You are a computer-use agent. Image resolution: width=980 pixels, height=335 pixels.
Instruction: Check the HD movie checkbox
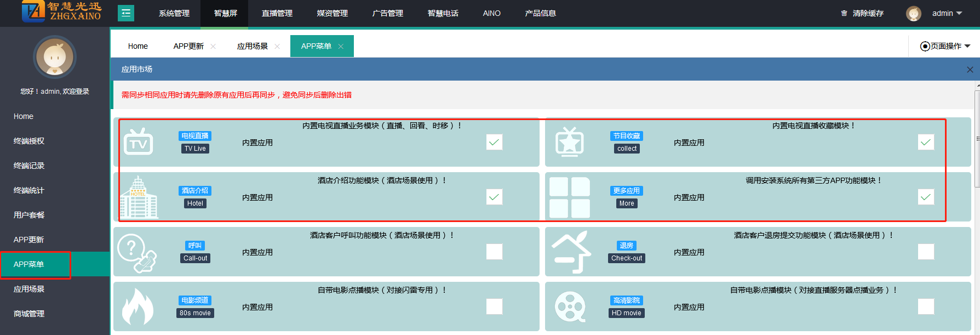pyautogui.click(x=926, y=306)
